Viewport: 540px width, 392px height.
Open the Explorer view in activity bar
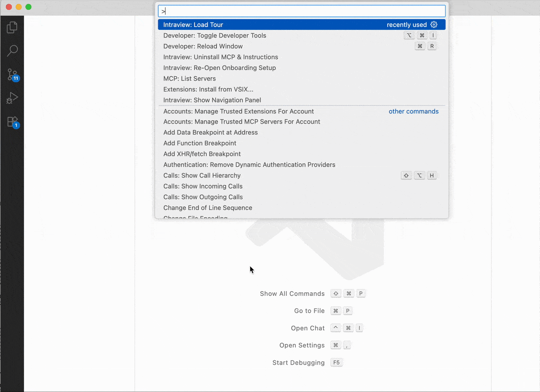click(12, 28)
